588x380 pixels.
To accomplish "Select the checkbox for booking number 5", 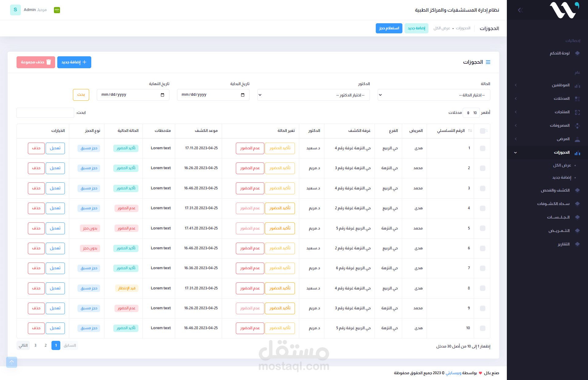I will click(483, 228).
